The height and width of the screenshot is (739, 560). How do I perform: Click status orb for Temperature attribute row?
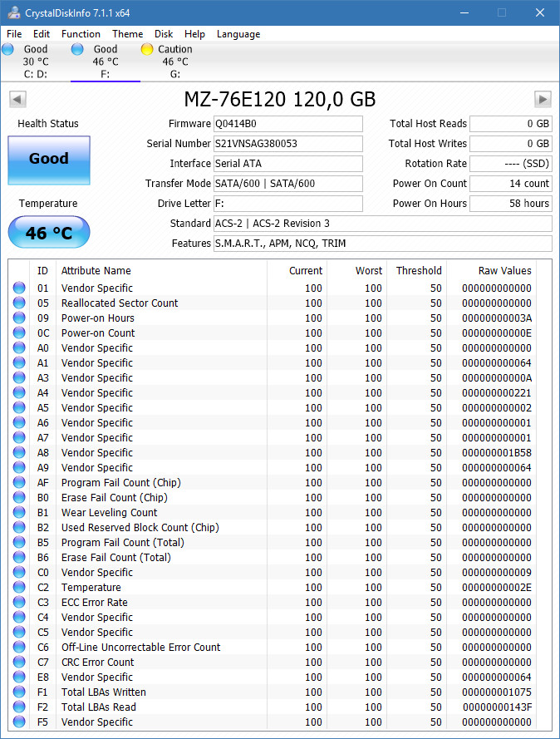click(19, 587)
